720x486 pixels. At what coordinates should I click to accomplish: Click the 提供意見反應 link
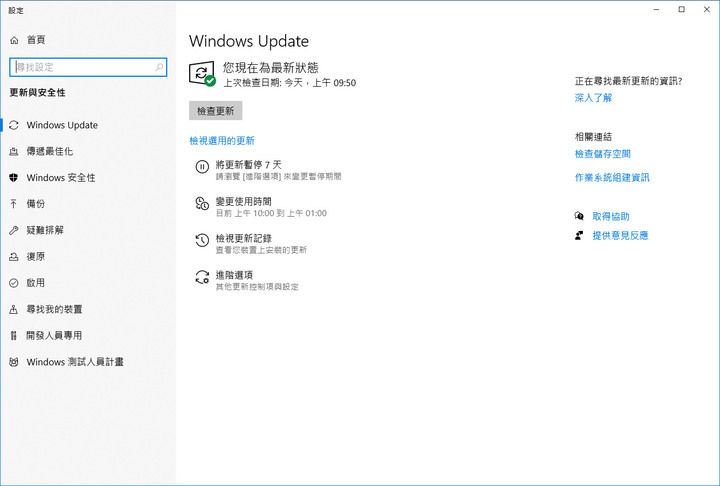click(620, 235)
